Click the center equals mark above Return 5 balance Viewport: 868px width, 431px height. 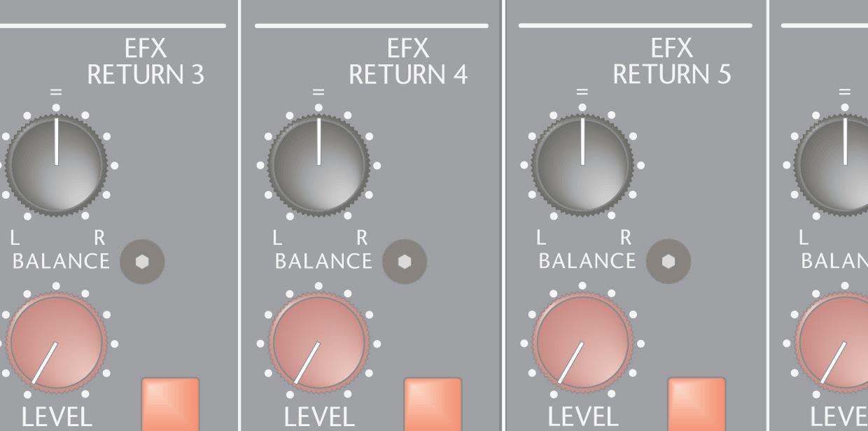582,92
